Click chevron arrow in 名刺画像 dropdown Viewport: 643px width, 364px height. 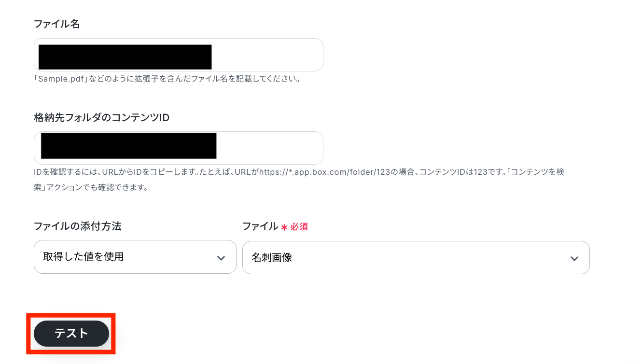point(574,258)
